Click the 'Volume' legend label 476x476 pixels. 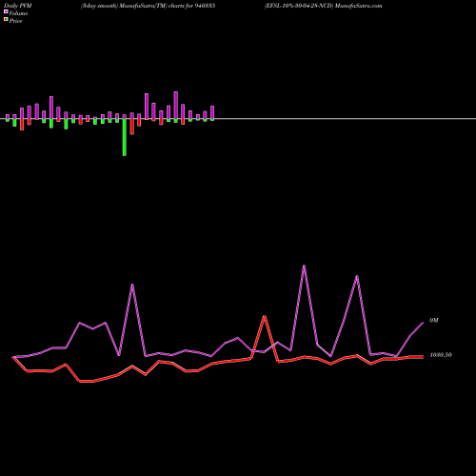click(x=18, y=13)
